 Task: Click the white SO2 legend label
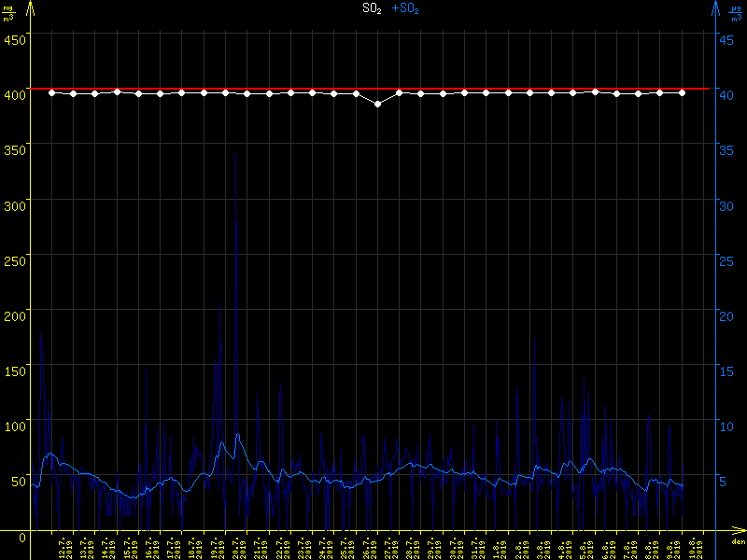373,8
